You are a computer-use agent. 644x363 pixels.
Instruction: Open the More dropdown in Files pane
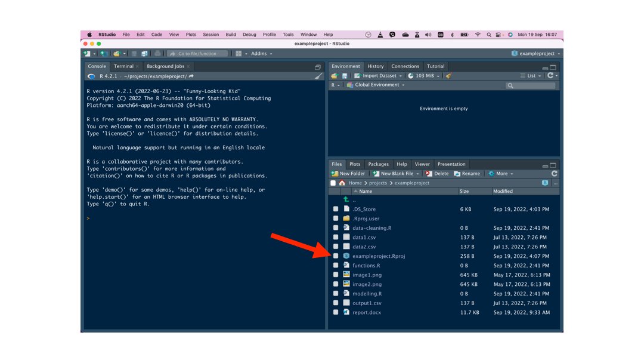(x=501, y=174)
